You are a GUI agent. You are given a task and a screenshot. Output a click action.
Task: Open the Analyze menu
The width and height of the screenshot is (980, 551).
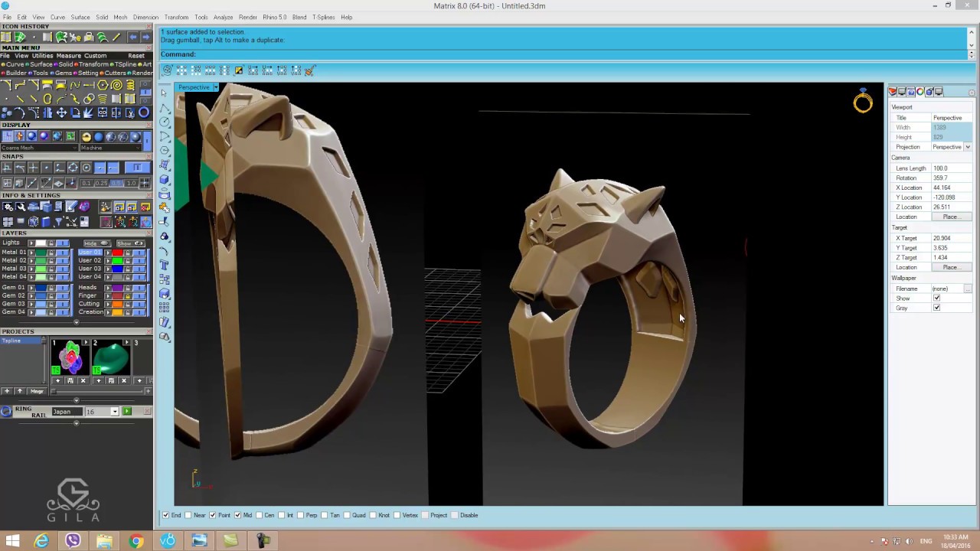[x=224, y=17]
